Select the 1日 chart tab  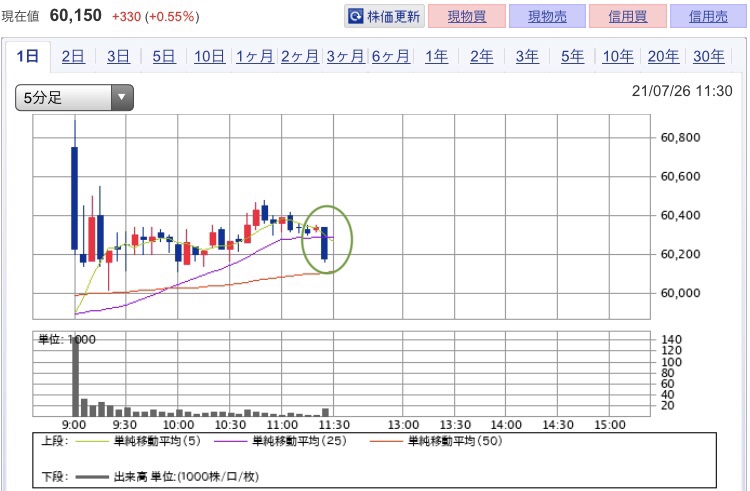click(x=27, y=57)
